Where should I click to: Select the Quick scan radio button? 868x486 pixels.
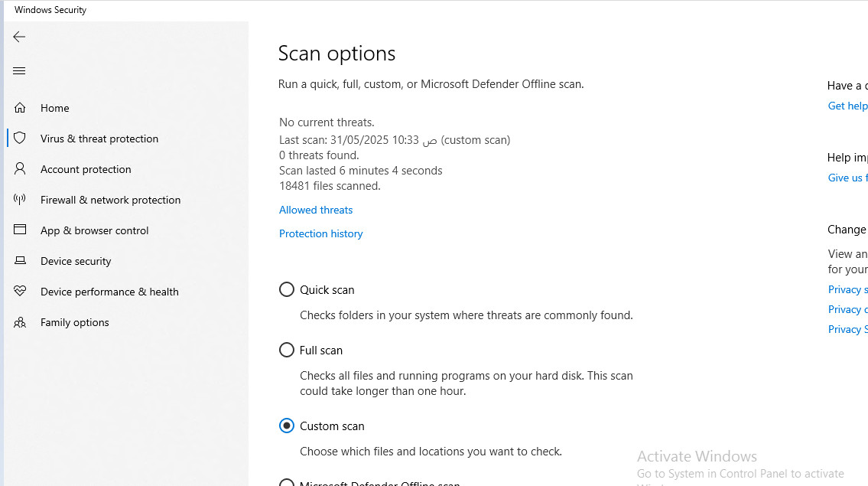point(286,289)
